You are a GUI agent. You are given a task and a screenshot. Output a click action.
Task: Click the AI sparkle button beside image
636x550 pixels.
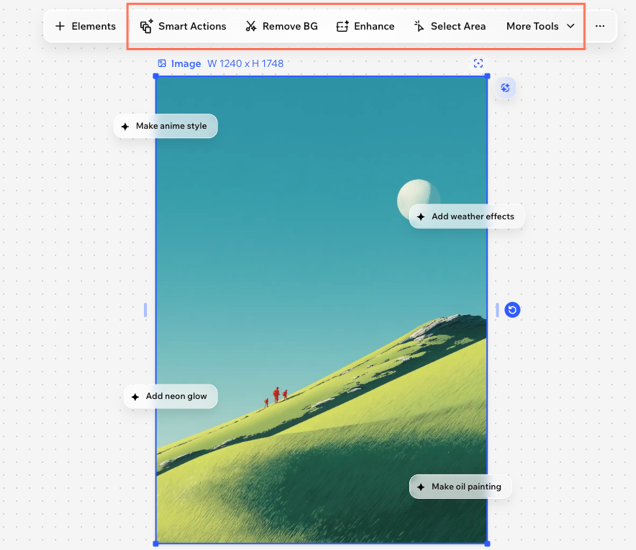coord(505,88)
